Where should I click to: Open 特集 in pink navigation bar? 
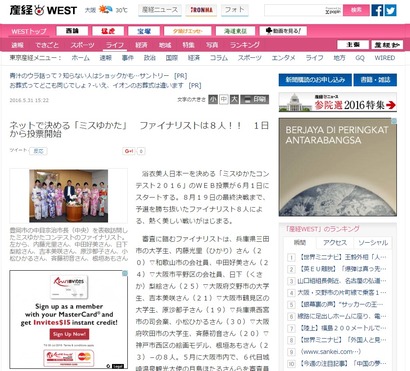[188, 45]
